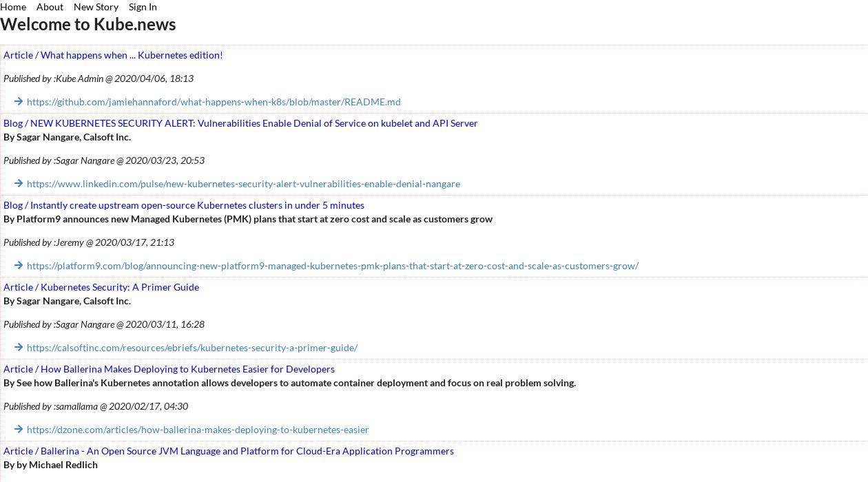Viewport: 868px width, 482px height.
Task: Select New Story in navigation
Action: 96,7
